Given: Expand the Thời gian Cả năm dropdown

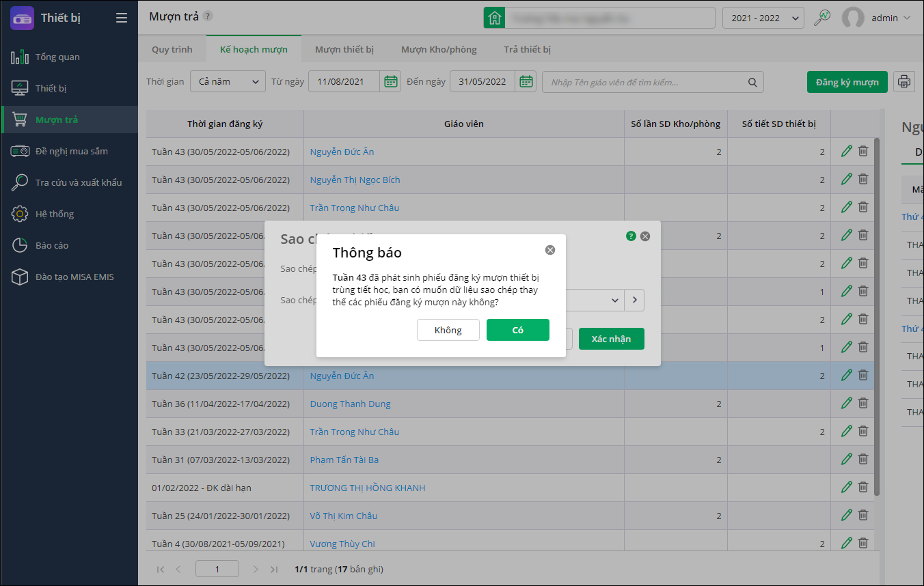Looking at the screenshot, I should click(228, 82).
